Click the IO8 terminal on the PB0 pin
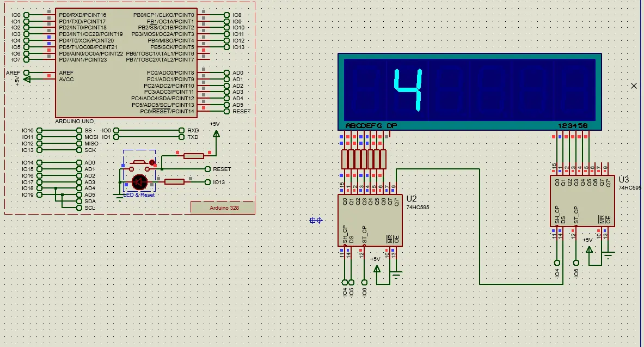 pyautogui.click(x=226, y=15)
